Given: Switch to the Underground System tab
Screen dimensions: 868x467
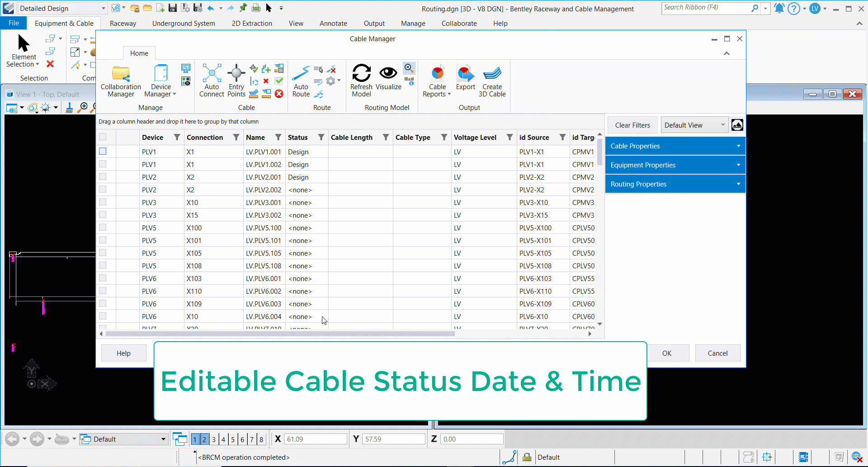Looking at the screenshot, I should tap(184, 24).
